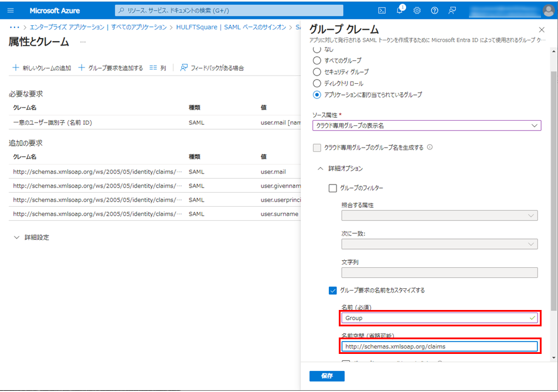Image resolution: width=558 pixels, height=392 pixels.
Task: Click the feedback icon in the header
Action: (x=452, y=11)
